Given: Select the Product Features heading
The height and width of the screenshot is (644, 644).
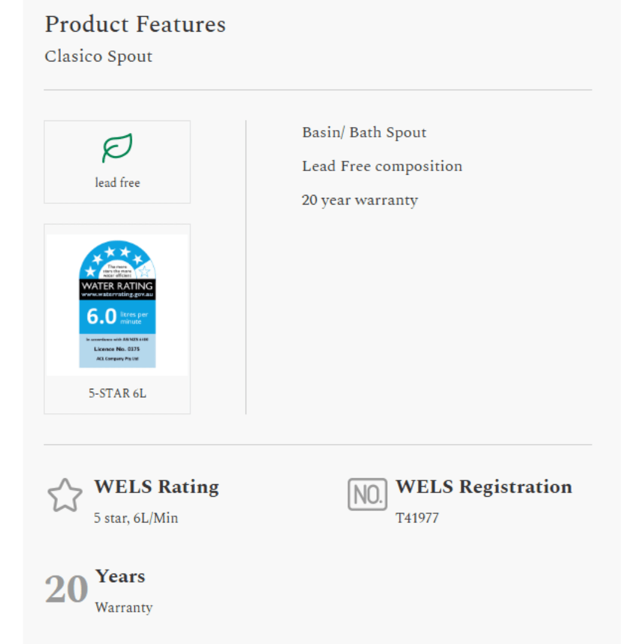Looking at the screenshot, I should (x=135, y=24).
